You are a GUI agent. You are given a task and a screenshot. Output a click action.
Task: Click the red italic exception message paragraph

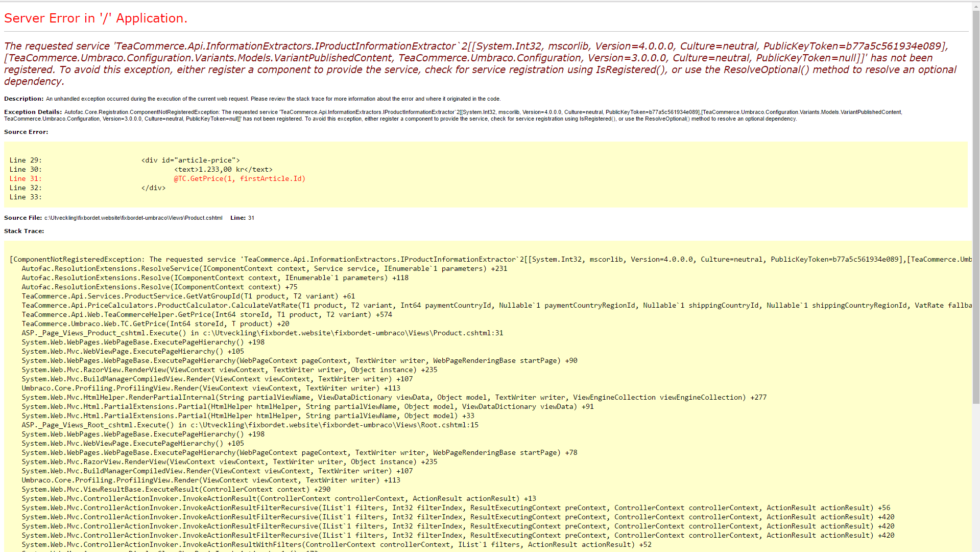[480, 64]
